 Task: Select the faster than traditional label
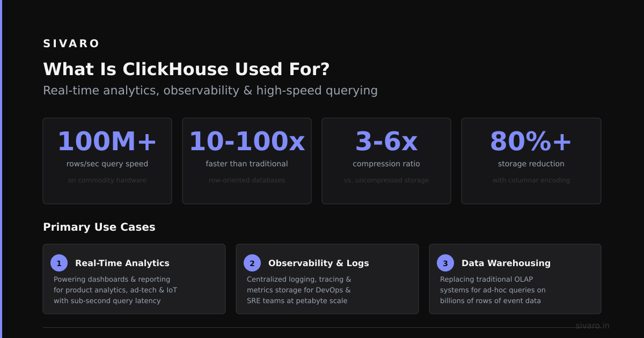click(247, 164)
